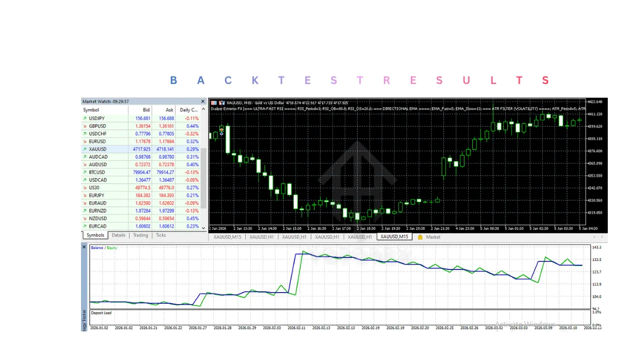Click the Deposit Load label
This screenshot has width=644, height=362.
click(x=101, y=313)
